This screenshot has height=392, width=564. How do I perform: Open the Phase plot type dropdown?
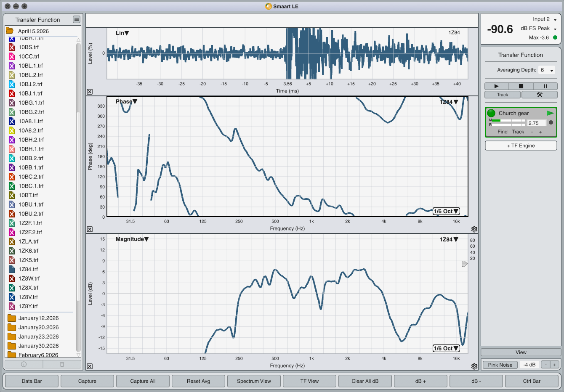coord(126,101)
